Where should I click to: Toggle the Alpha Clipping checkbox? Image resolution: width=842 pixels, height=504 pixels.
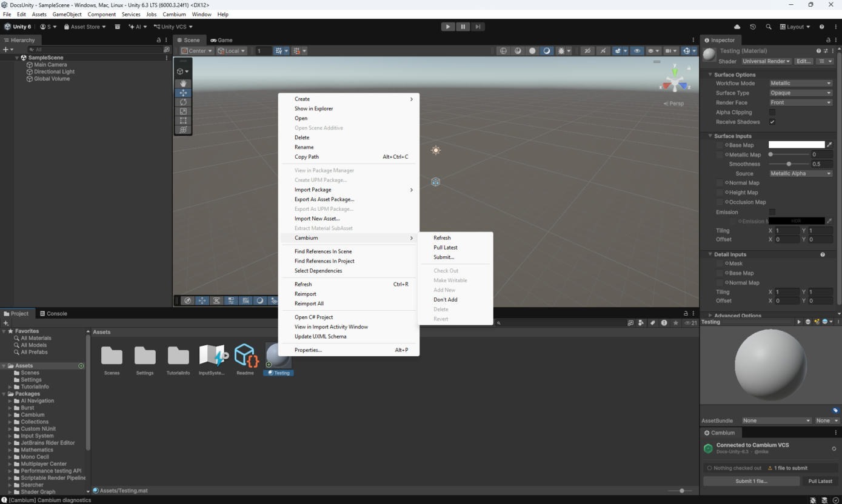point(772,112)
